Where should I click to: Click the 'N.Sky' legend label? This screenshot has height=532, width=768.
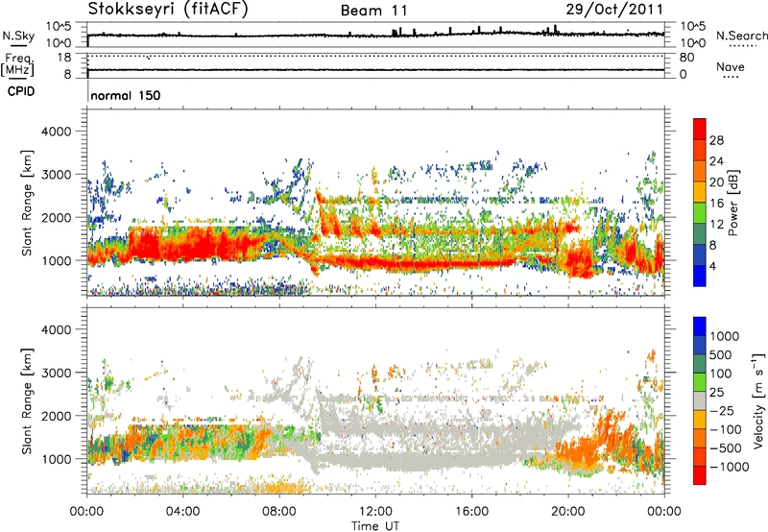[18, 36]
